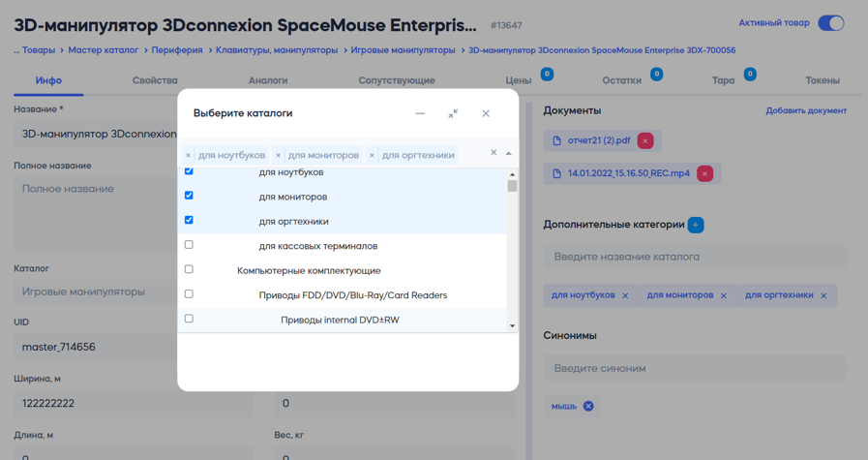Check для кассовых терминалов checkbox

coord(189,244)
